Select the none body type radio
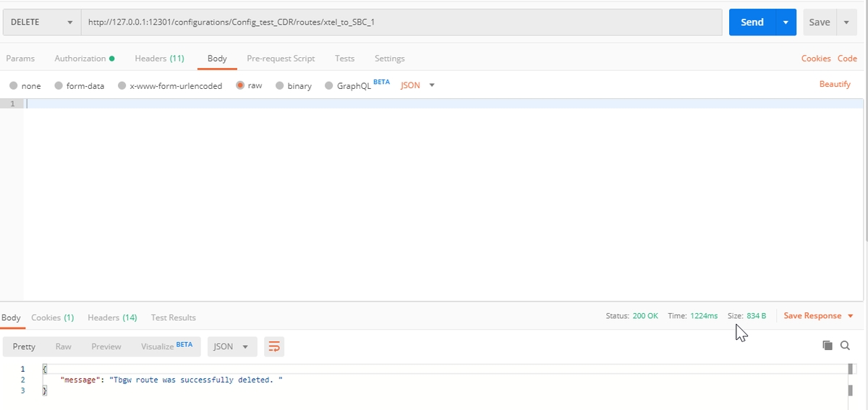This screenshot has width=868, height=410. point(14,85)
